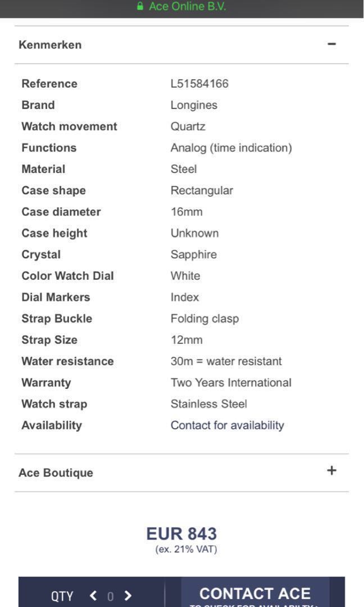Increase quantity with the right arrow
This screenshot has width=364, height=607.
click(x=128, y=596)
